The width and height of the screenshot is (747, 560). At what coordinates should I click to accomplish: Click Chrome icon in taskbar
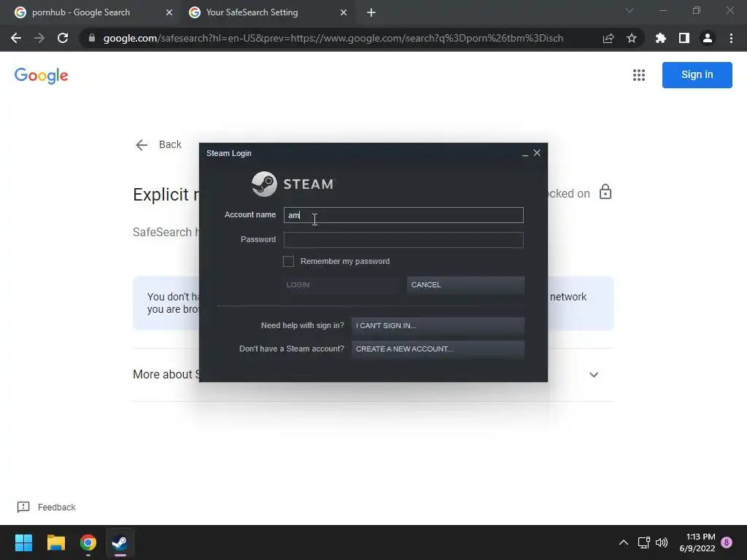[x=88, y=542]
